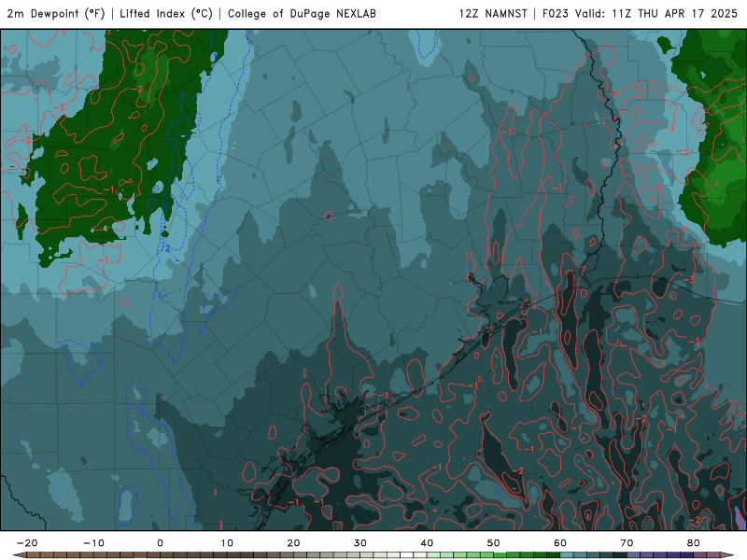Screen dimensions: 747x560
Task: Select the 40 colorbar scale label
Action: point(427,543)
